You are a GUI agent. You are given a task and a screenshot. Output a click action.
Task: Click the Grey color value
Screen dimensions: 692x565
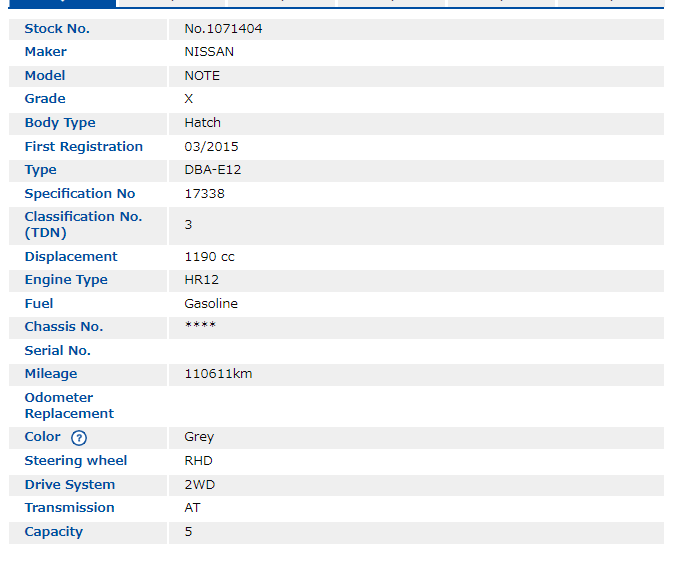click(199, 437)
